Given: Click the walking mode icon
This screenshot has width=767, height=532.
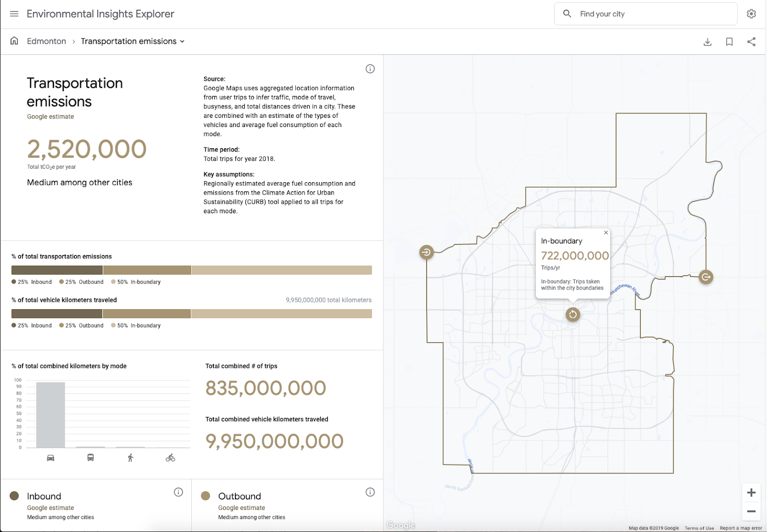Looking at the screenshot, I should click(x=130, y=458).
